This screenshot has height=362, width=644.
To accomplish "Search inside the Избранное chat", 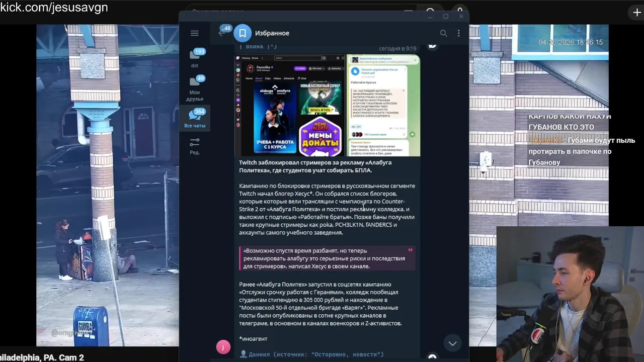I will coord(443,33).
